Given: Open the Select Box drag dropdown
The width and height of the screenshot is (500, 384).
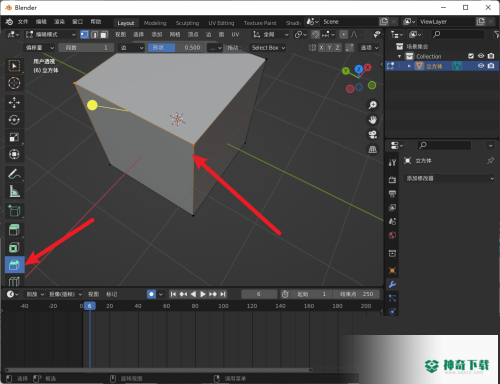Looking at the screenshot, I should coord(268,48).
